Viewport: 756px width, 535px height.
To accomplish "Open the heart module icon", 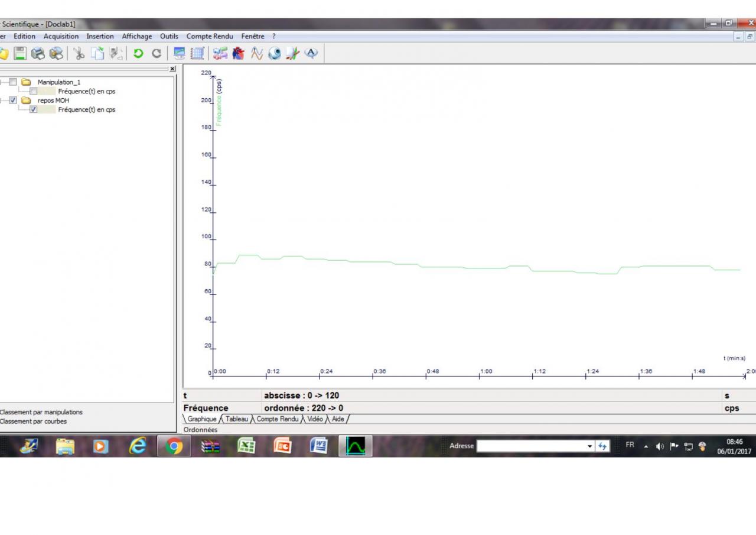I will pos(239,54).
